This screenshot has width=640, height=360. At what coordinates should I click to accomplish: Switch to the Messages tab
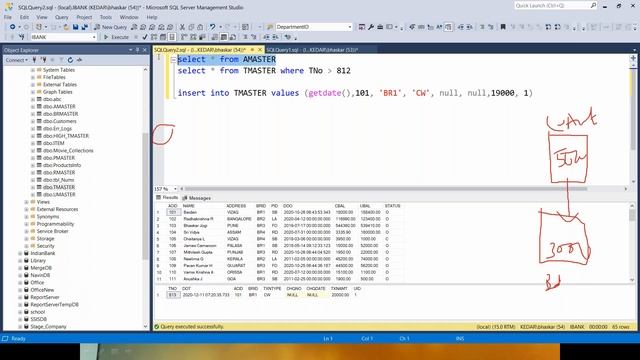[196, 198]
